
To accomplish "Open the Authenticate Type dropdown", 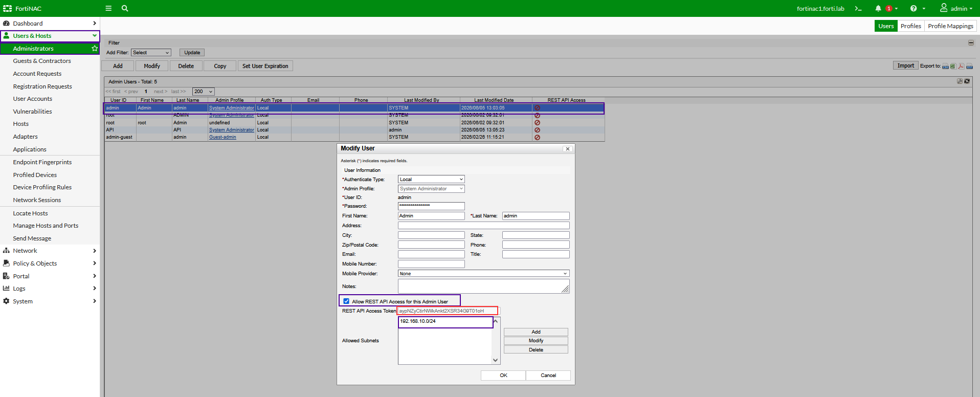I will point(431,179).
